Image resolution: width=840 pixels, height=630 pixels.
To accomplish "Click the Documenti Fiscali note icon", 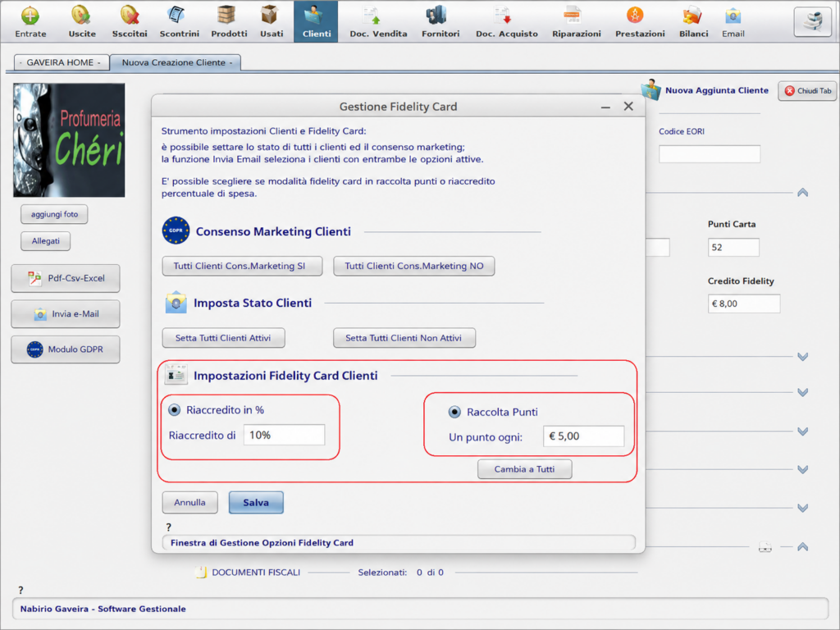I will tap(201, 572).
